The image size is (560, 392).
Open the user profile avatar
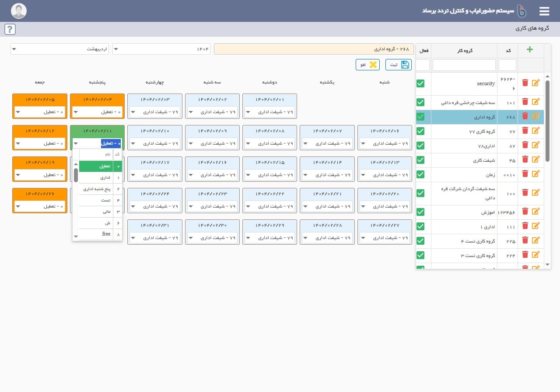19,11
